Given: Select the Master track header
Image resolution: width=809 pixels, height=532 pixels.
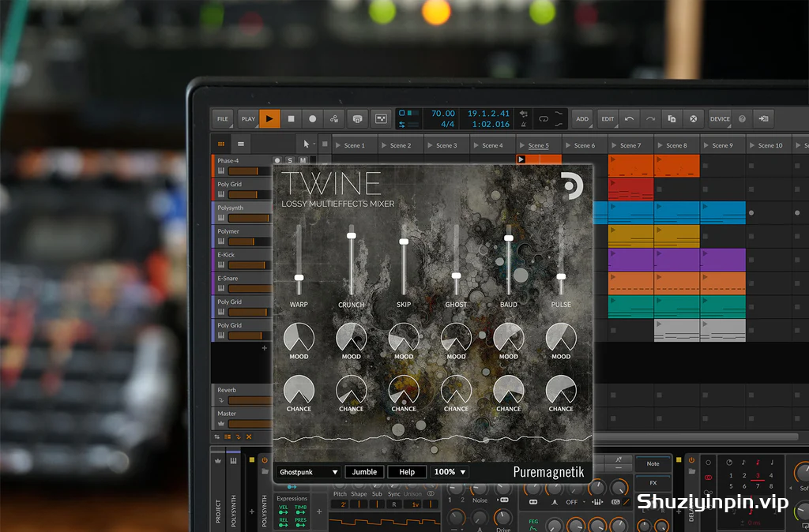Looking at the screenshot, I should point(242,418).
